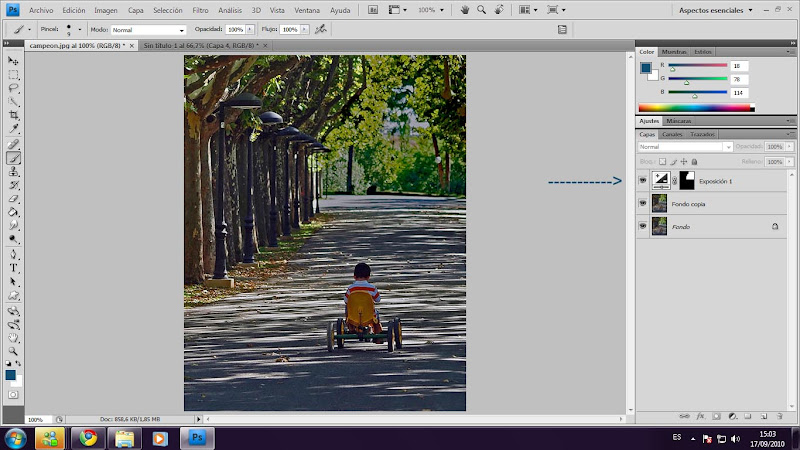This screenshot has width=800, height=450.
Task: Select the Zoom magnifier tool in toolbox
Action: (x=14, y=351)
